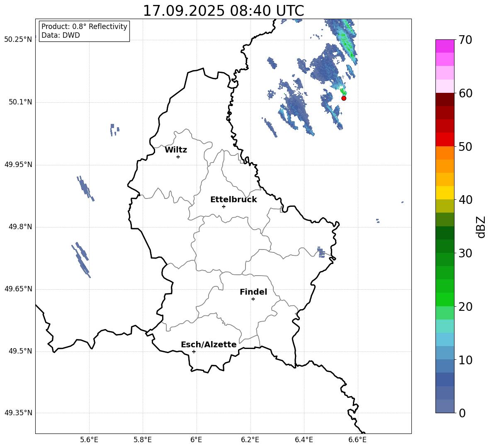Click the dark maroon 58-60 dBZ color band
The image size is (491, 448).
tap(445, 99)
